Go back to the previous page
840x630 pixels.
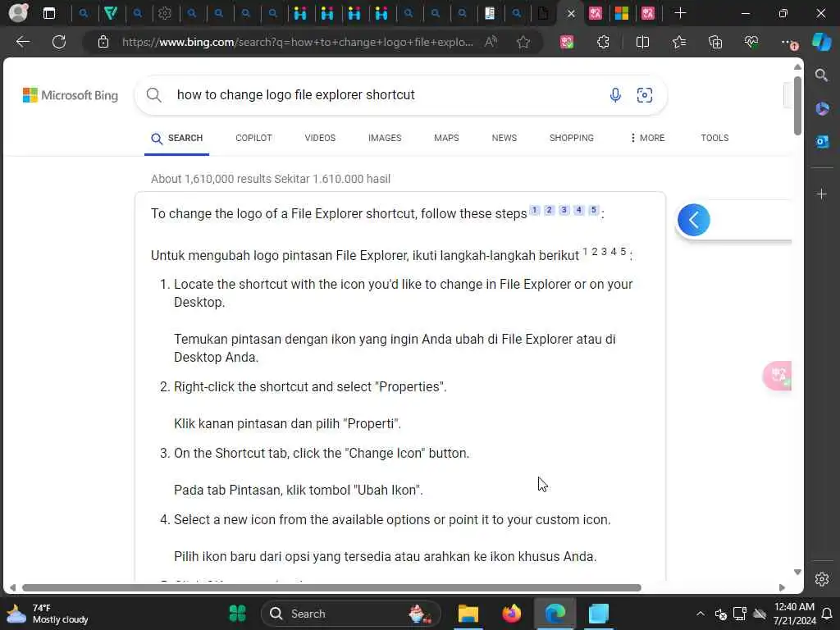22,42
